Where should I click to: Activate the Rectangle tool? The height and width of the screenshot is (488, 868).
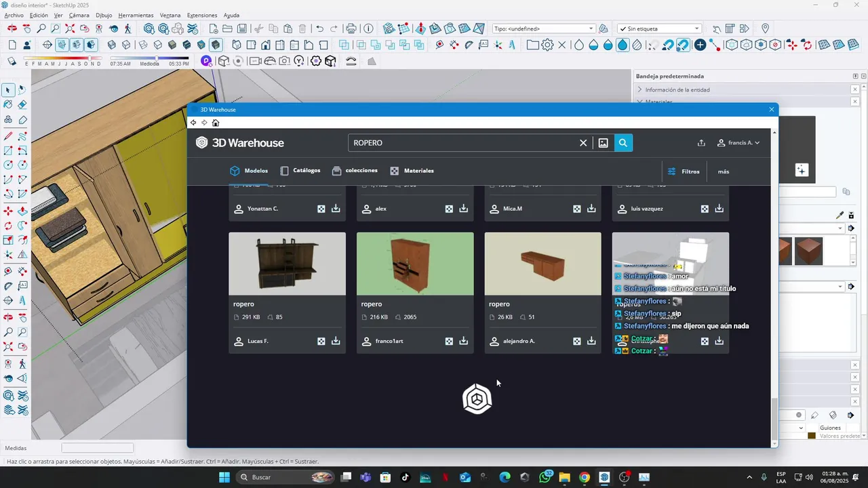coord(8,150)
